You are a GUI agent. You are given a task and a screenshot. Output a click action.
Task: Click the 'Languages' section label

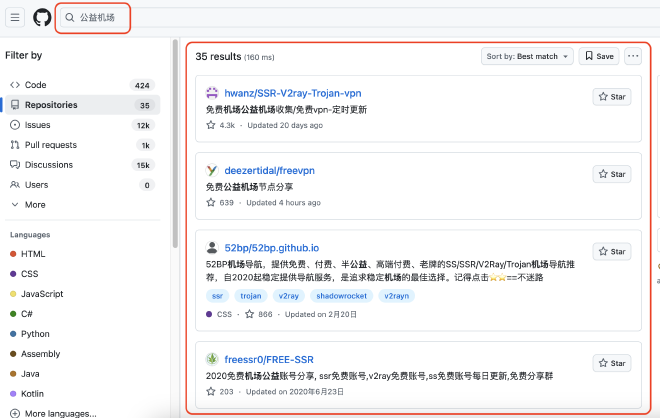pos(30,235)
